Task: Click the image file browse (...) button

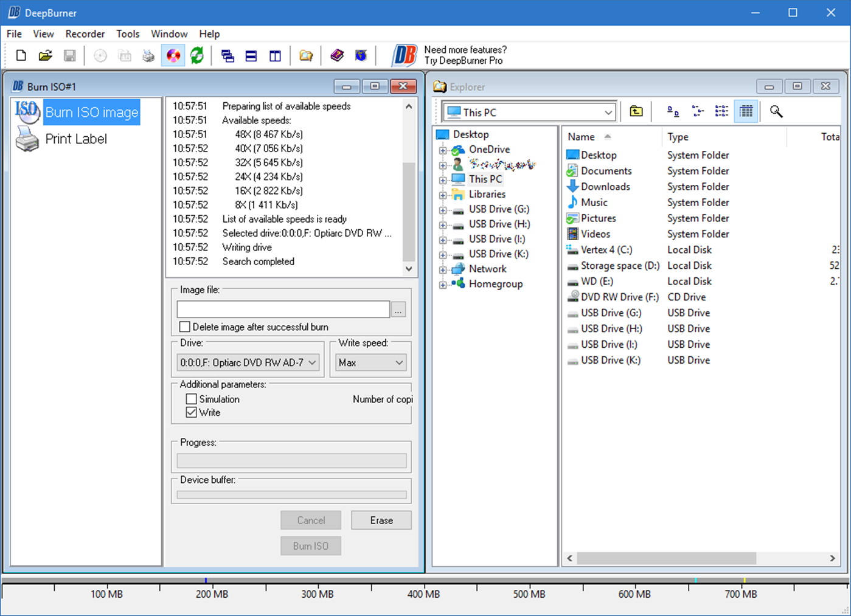Action: pos(398,310)
